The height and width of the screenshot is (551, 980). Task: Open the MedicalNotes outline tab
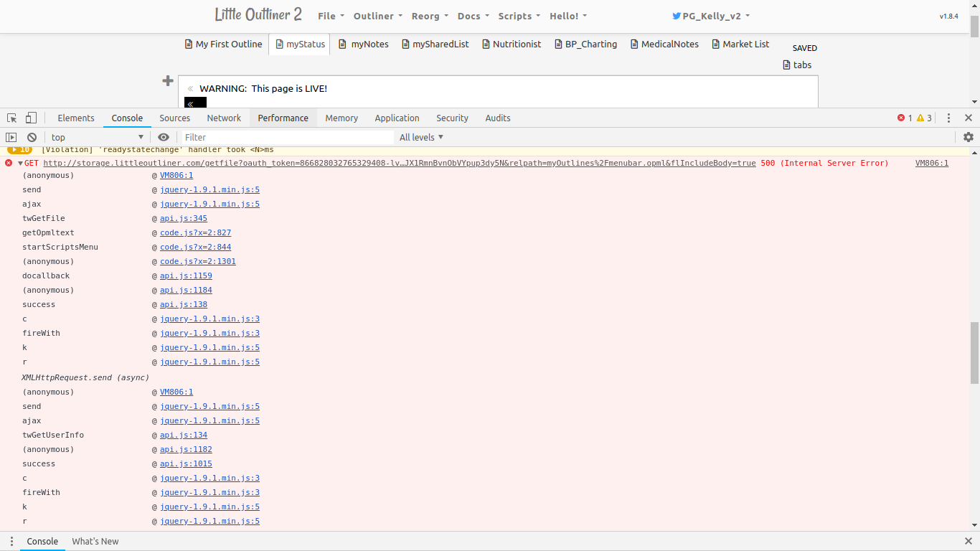[x=664, y=44]
